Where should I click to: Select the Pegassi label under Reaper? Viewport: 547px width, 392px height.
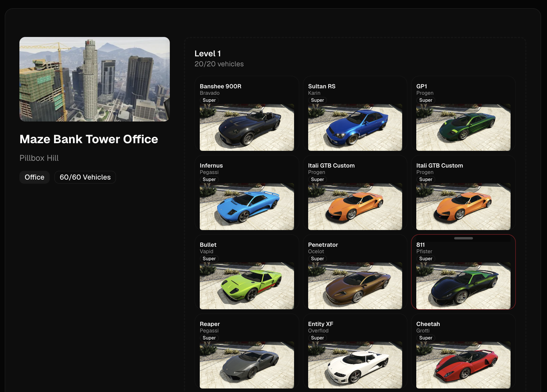(x=209, y=331)
